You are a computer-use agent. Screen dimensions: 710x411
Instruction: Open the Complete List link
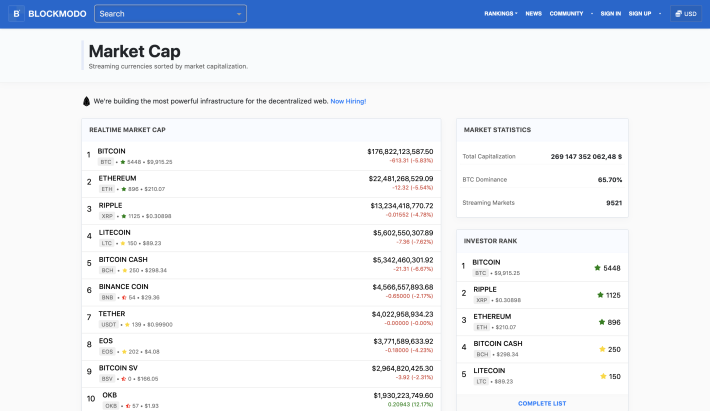[542, 403]
